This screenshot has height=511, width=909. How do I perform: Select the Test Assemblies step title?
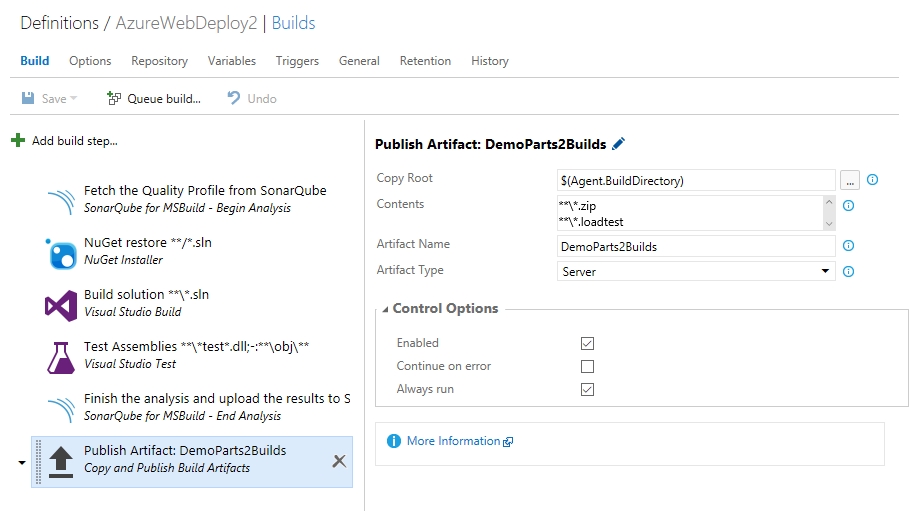197,346
